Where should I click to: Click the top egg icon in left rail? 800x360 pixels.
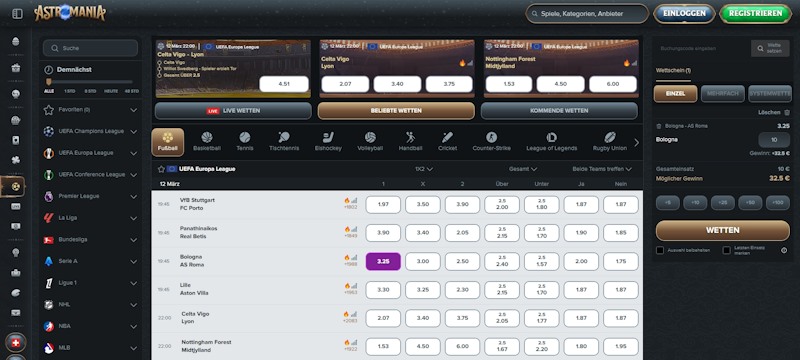tap(16, 41)
